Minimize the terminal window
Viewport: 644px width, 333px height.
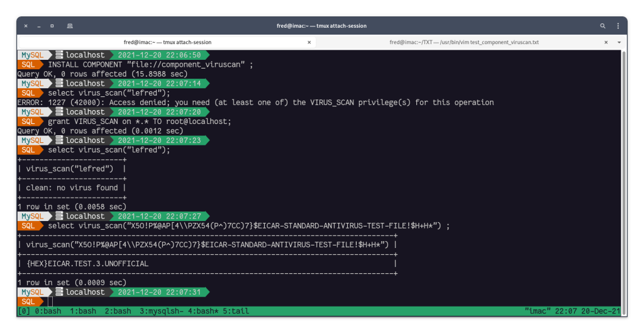click(39, 26)
